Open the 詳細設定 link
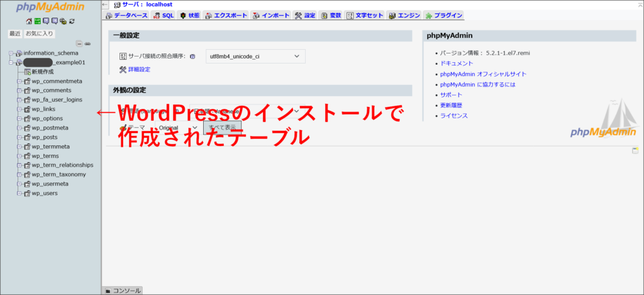644x295 pixels. [139, 69]
